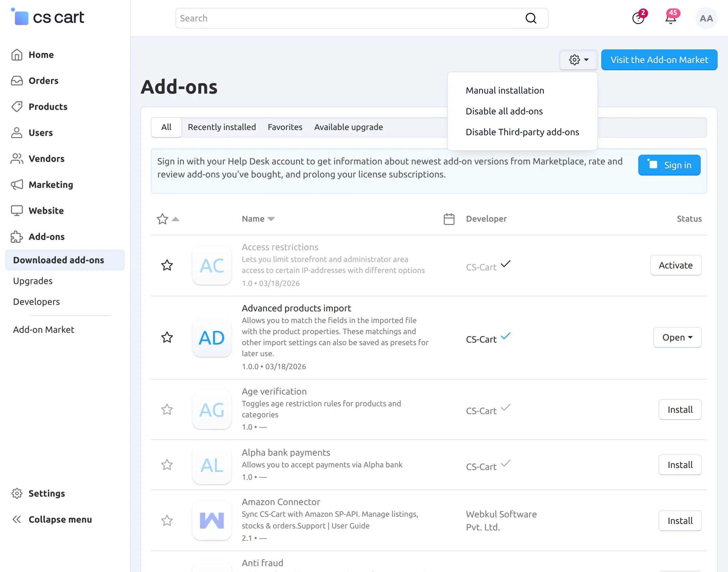Viewport: 728px width, 572px height.
Task: Open the notifications bell icon
Action: click(670, 19)
